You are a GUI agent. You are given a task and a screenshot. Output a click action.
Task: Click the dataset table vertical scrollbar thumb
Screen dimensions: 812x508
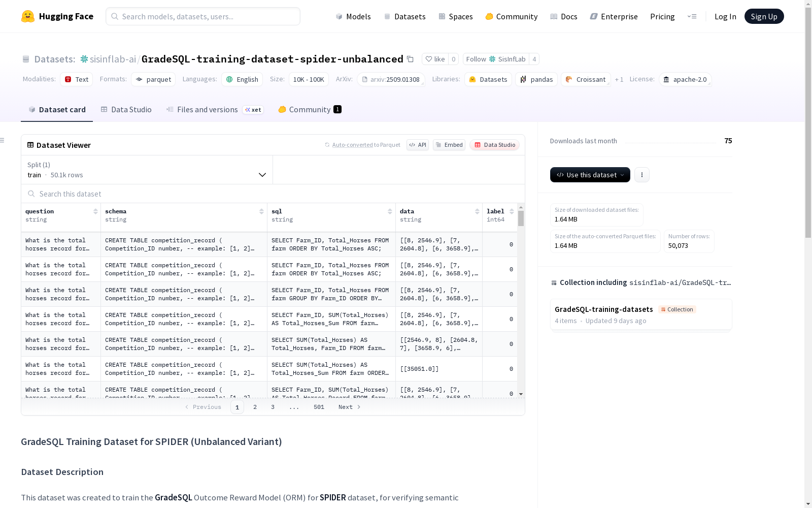point(521,218)
